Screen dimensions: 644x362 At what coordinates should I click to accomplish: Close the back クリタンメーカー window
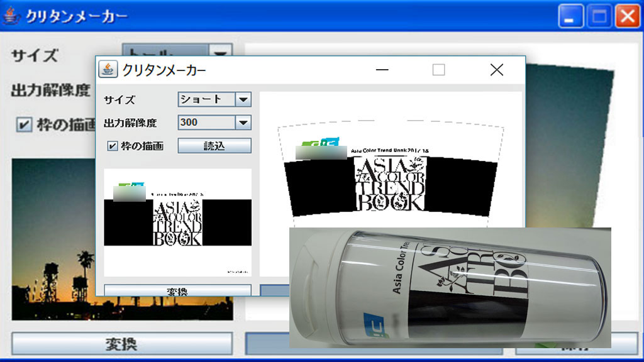[x=628, y=16]
